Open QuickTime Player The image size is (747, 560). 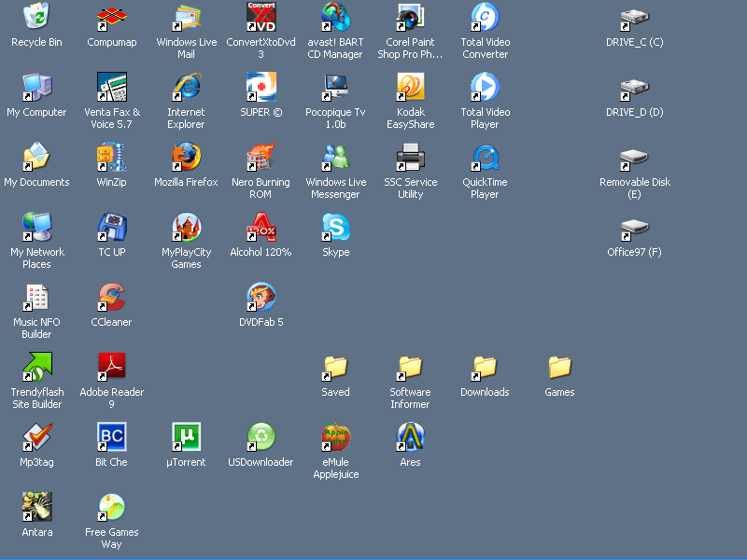[485, 159]
